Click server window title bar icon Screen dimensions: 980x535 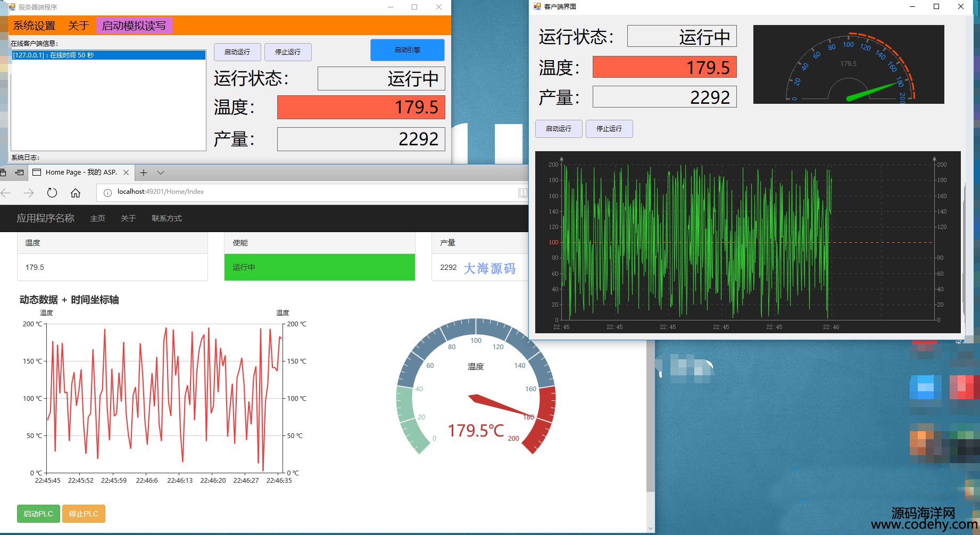tap(12, 7)
